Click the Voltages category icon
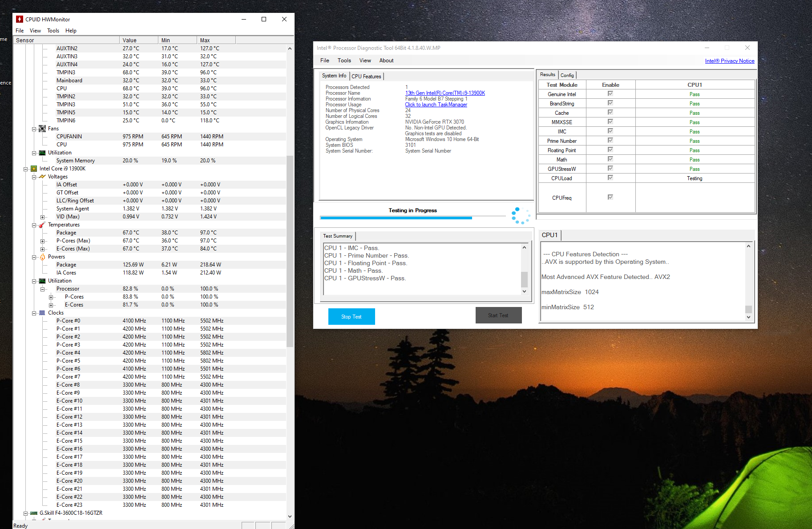 [42, 177]
